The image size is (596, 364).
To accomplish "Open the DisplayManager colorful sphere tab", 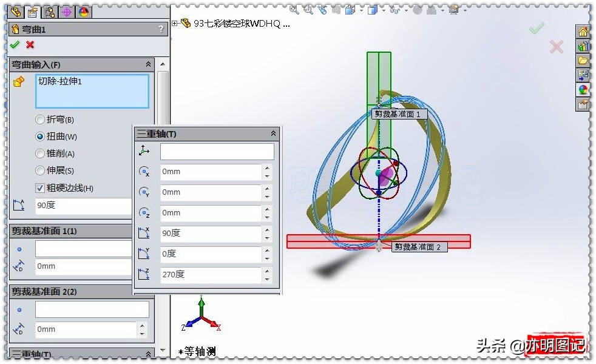I will tap(83, 10).
